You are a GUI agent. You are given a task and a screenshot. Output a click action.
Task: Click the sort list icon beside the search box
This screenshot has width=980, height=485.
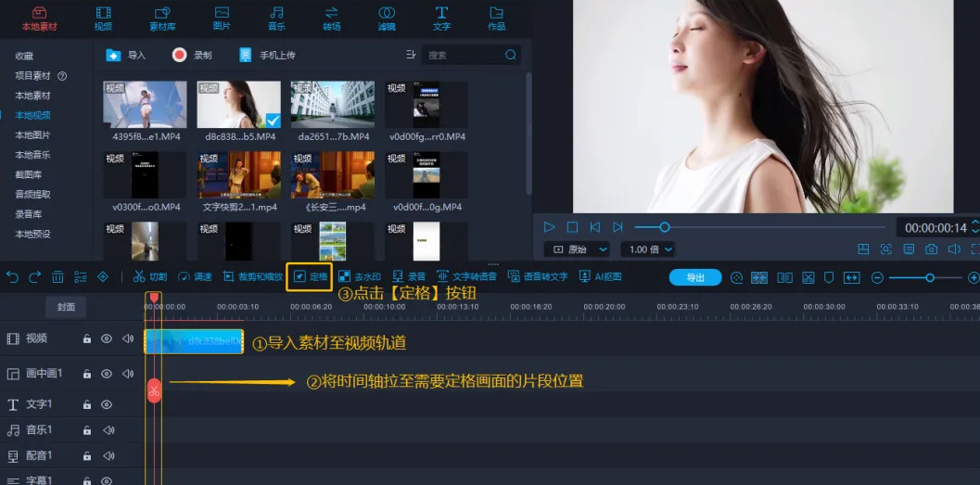(411, 55)
